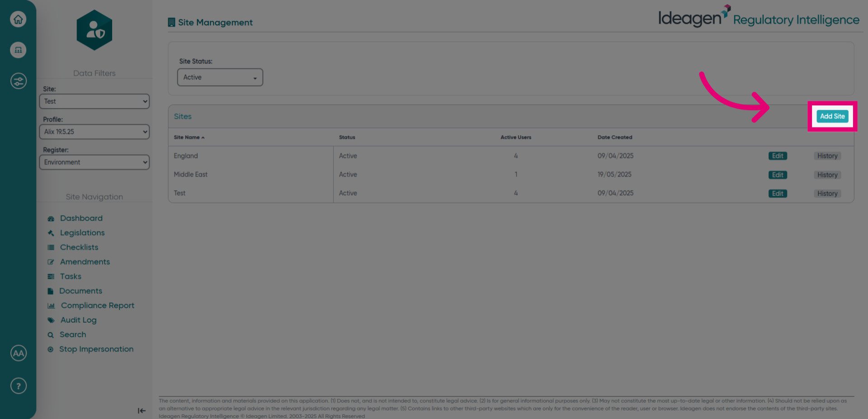
Task: Click the Checklists list icon
Action: point(51,247)
